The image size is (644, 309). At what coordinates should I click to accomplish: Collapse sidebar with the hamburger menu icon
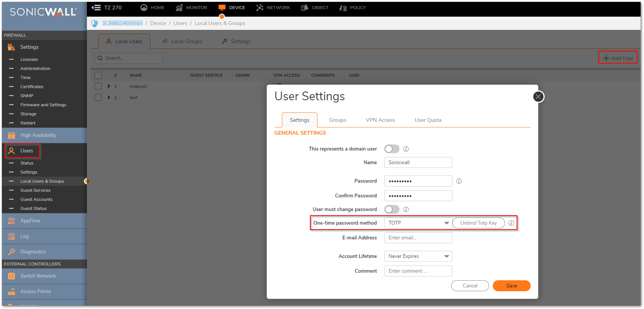96,8
